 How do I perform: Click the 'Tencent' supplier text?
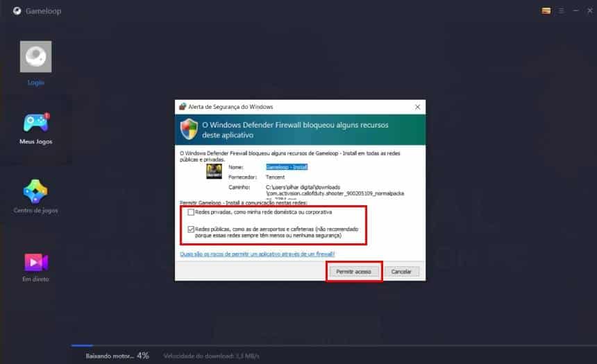point(276,177)
